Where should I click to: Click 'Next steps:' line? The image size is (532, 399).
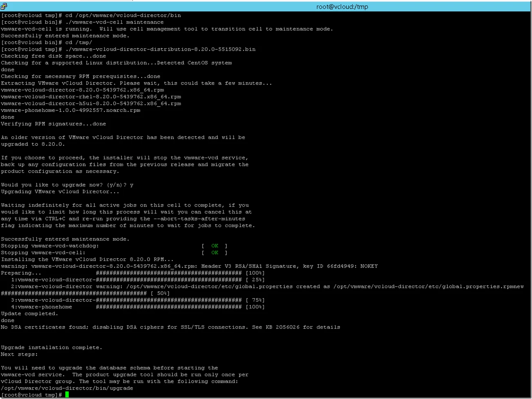[19, 354]
